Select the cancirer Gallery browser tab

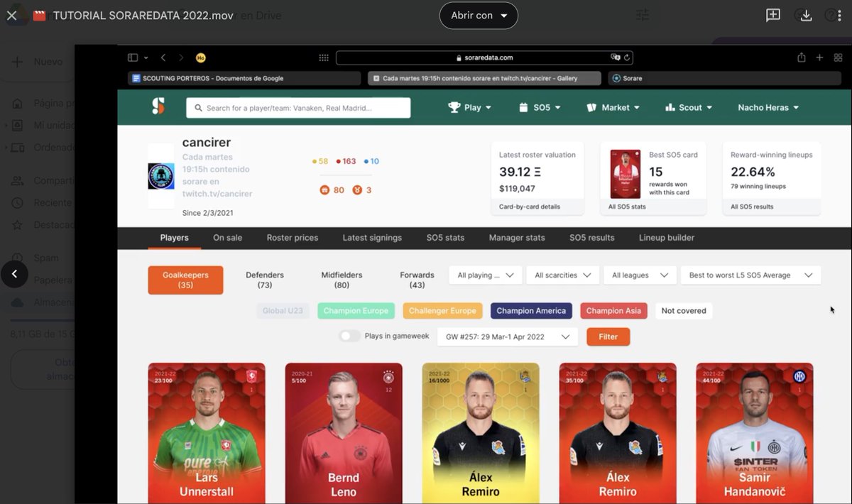pyautogui.click(x=484, y=78)
